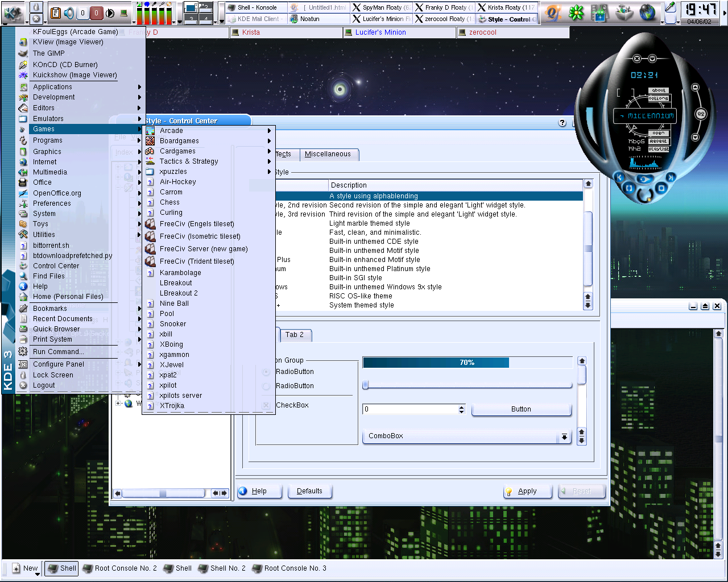The image size is (728, 582).
Task: Click the Noatun player's close X icon
Action: 637,59
